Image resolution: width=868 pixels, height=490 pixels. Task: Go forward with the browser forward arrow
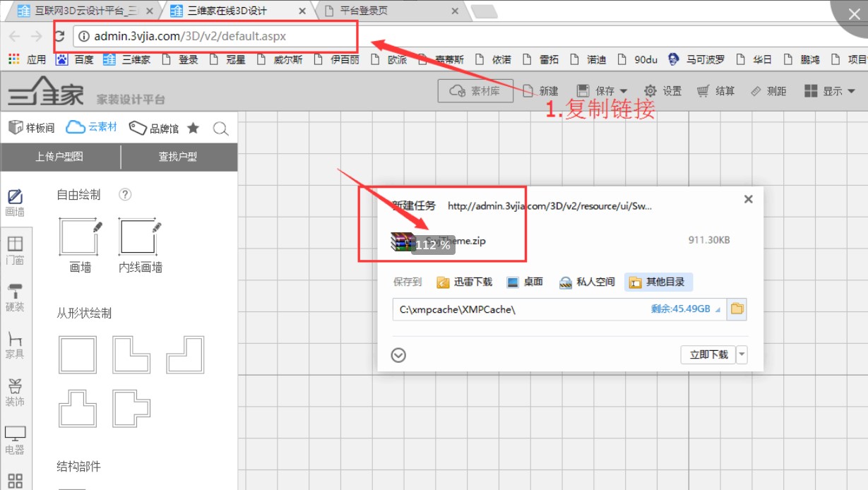point(37,37)
